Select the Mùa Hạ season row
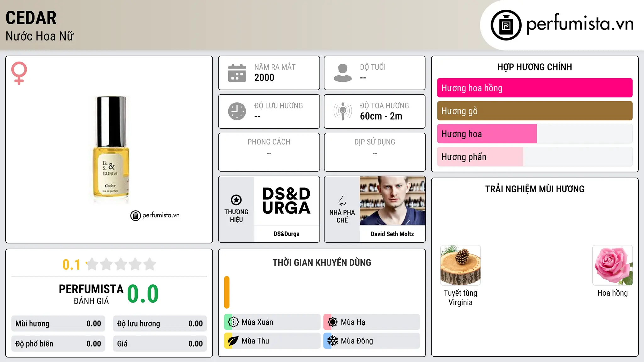 tap(372, 322)
